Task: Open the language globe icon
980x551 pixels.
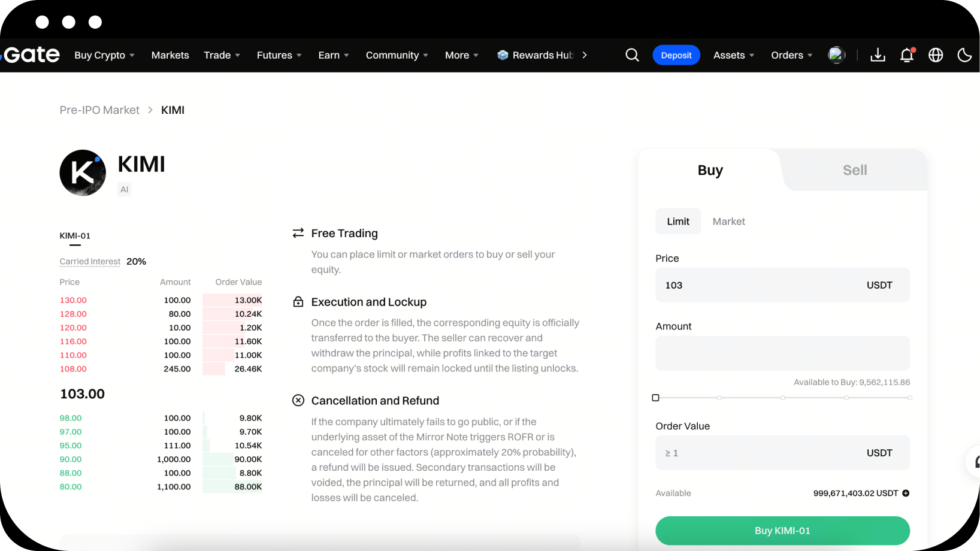Action: point(936,55)
